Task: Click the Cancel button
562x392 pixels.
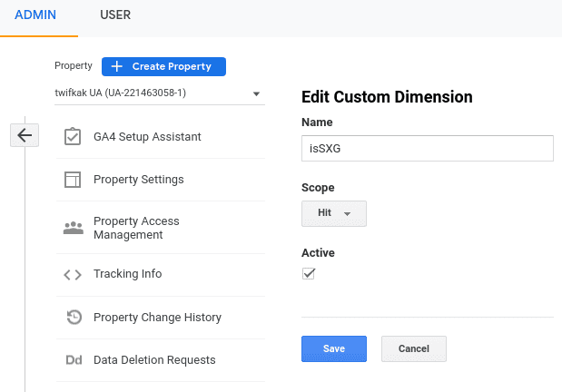Action: click(x=413, y=348)
